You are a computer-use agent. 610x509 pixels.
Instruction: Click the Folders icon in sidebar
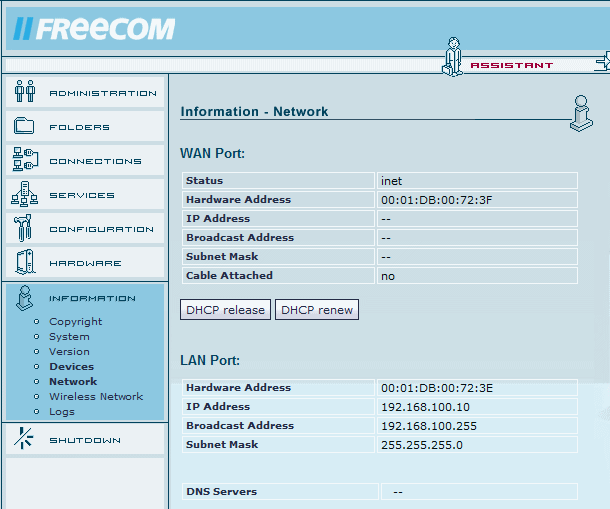(25, 127)
